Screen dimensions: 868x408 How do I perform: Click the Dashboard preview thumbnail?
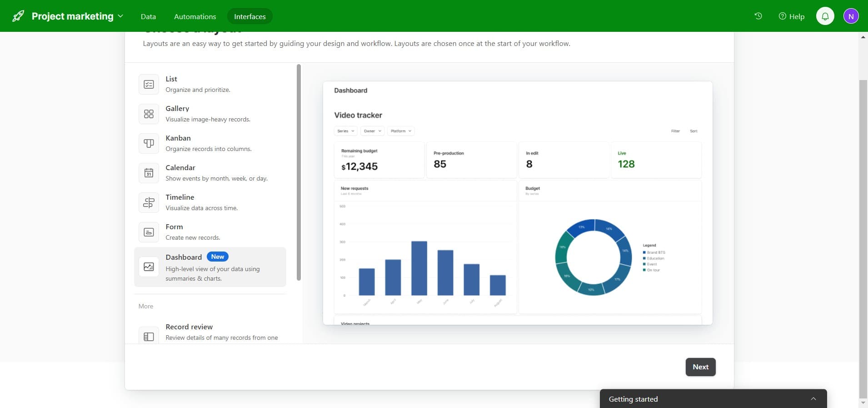click(x=517, y=203)
